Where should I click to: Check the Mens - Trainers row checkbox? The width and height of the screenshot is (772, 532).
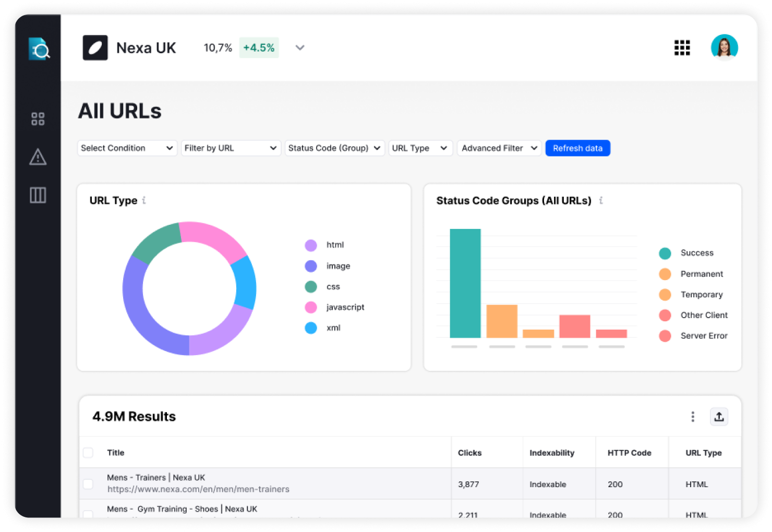[88, 484]
